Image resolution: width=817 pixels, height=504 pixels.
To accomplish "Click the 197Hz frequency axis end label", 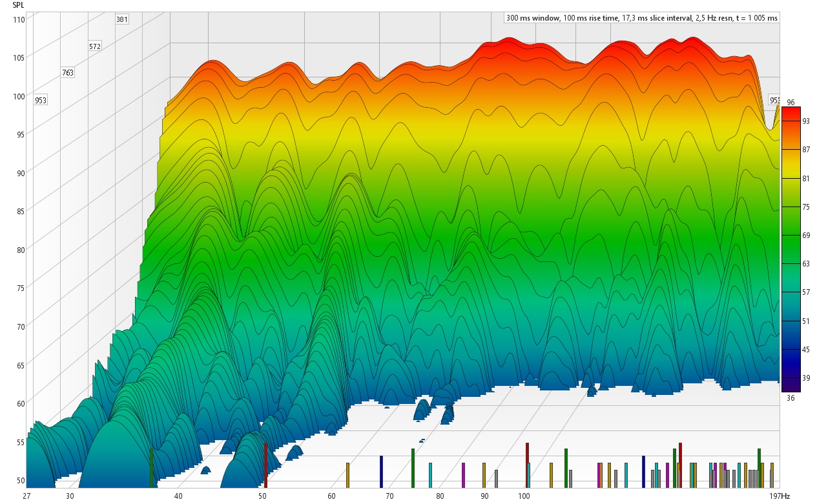I will pos(780,496).
